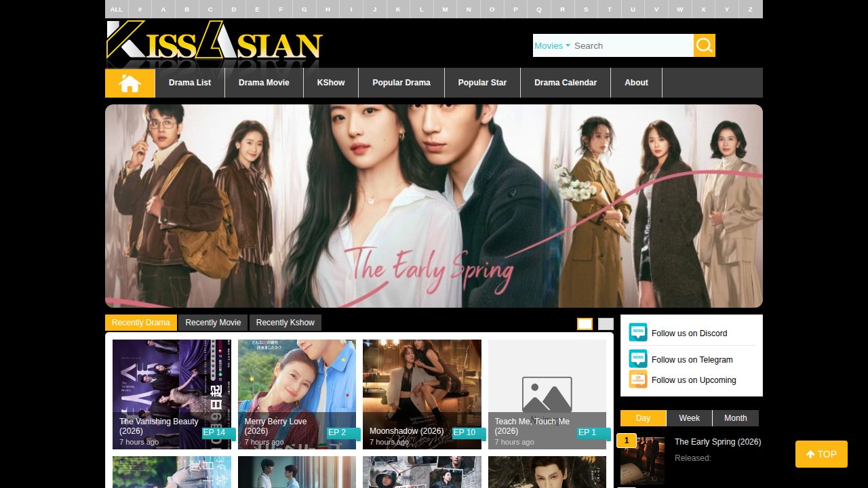The width and height of the screenshot is (868, 488).
Task: Open The Early Spring (2026) ranking link
Action: (717, 442)
